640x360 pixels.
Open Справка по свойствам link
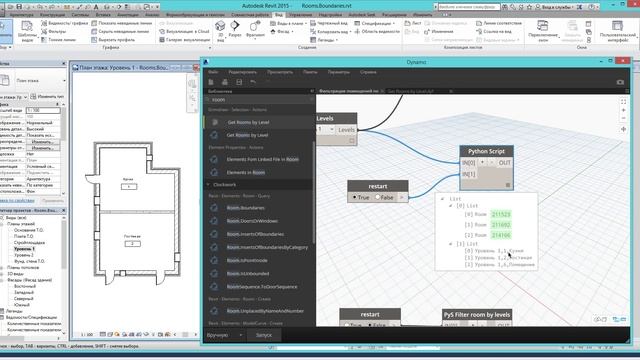tap(17, 200)
